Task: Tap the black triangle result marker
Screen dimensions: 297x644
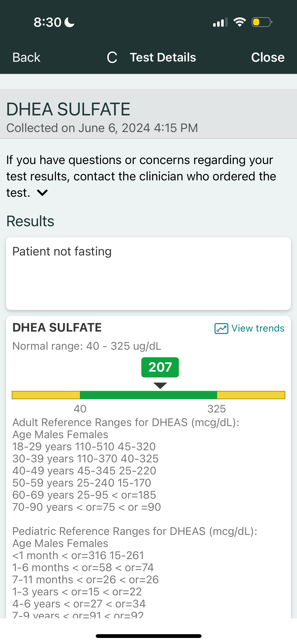Action: pyautogui.click(x=160, y=385)
